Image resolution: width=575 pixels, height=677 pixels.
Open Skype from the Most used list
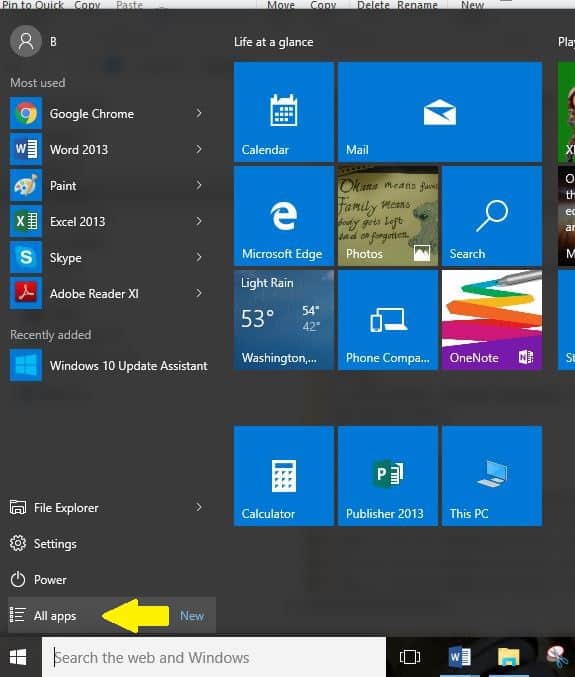[x=112, y=258]
